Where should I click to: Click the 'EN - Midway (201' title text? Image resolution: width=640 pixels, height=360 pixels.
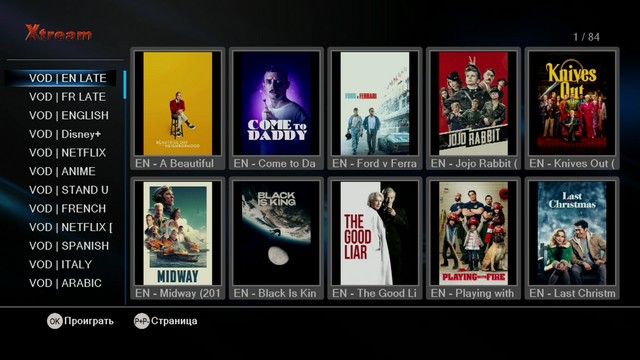pyautogui.click(x=178, y=293)
